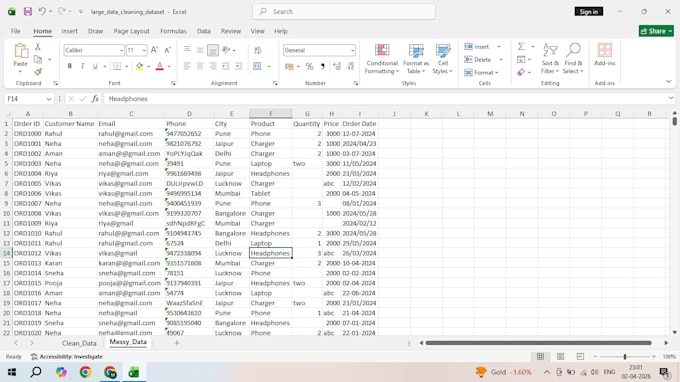This screenshot has width=680, height=382.
Task: Save the workbook with the floppy disk icon
Action: coord(28,12)
